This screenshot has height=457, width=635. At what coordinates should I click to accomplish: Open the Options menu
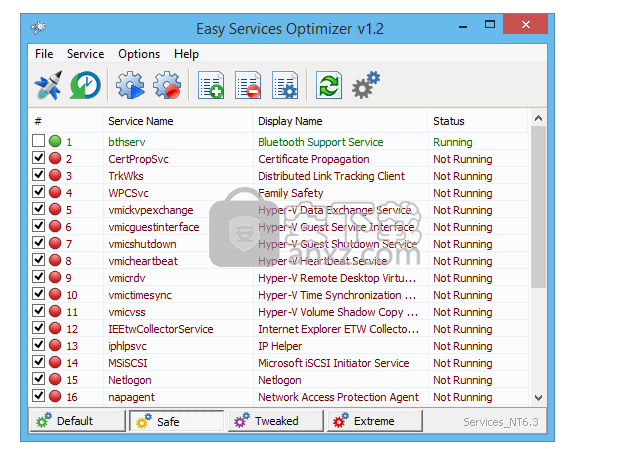(x=139, y=54)
